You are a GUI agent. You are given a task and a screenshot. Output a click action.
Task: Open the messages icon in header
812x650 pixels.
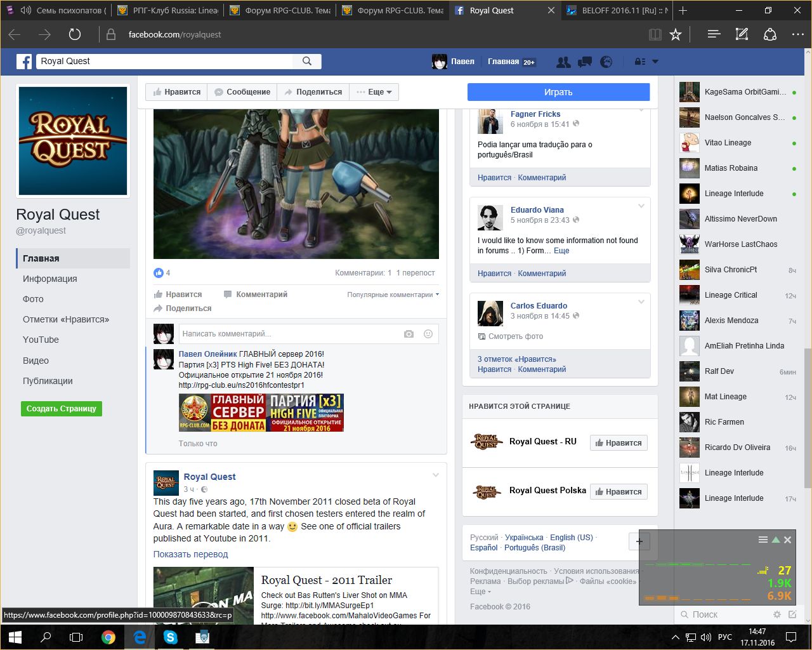click(584, 62)
